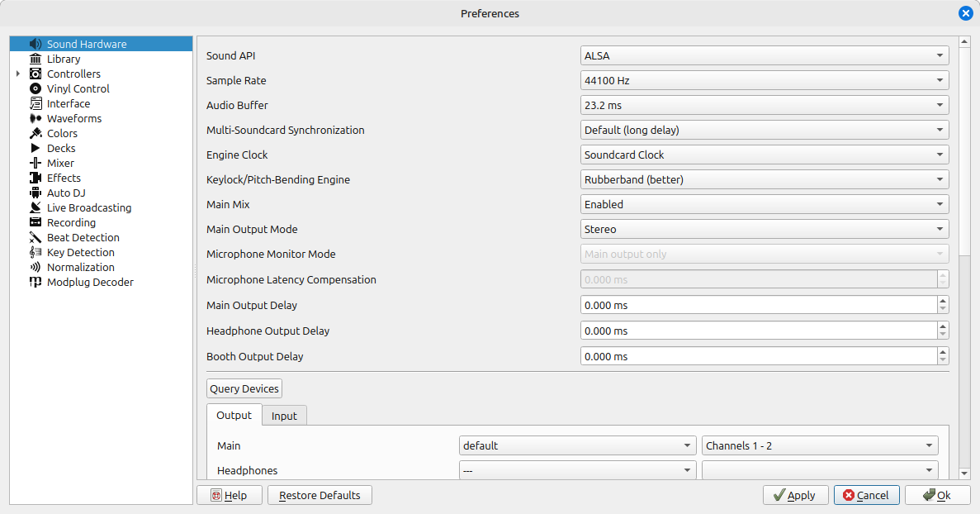The width and height of the screenshot is (980, 514).
Task: Click the Waveforms icon in sidebar
Action: (x=36, y=119)
